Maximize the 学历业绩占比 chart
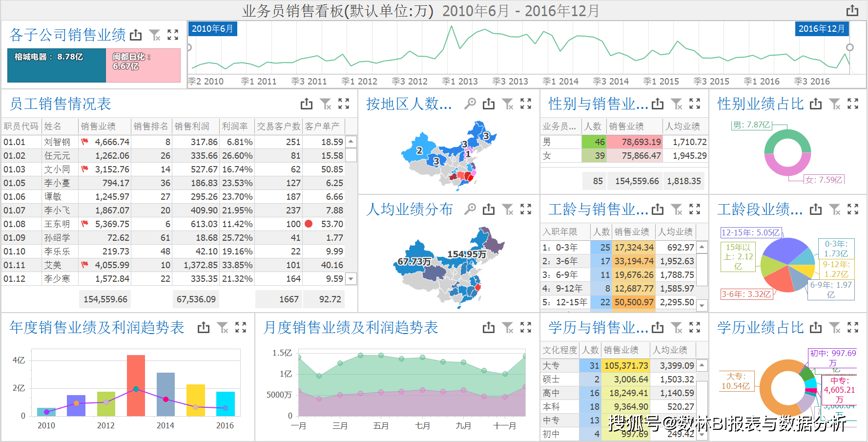The image size is (868, 442). coord(853,327)
